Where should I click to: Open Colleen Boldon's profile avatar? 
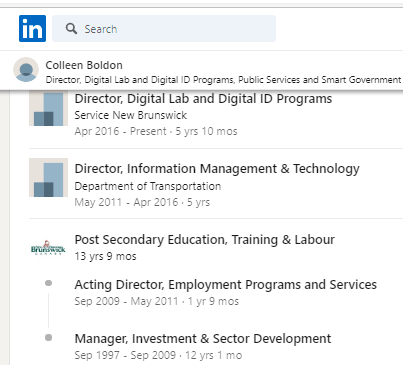click(x=26, y=70)
